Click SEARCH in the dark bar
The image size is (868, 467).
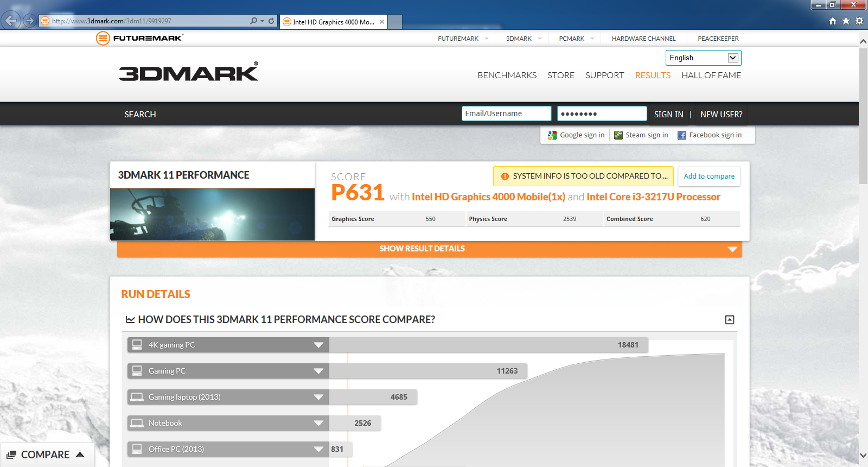(140, 115)
